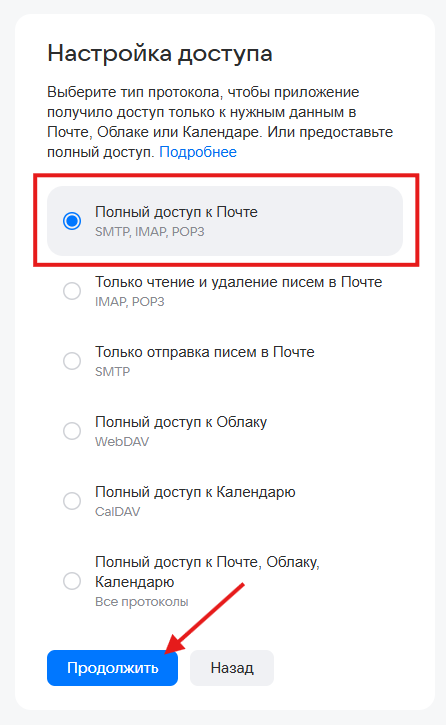Click the 'Полный доступ к Календарю' label
This screenshot has width=446, height=725.
pyautogui.click(x=195, y=492)
